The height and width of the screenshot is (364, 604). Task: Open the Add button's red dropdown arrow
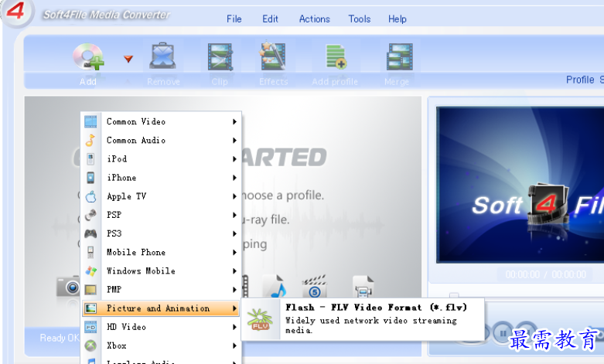[128, 59]
